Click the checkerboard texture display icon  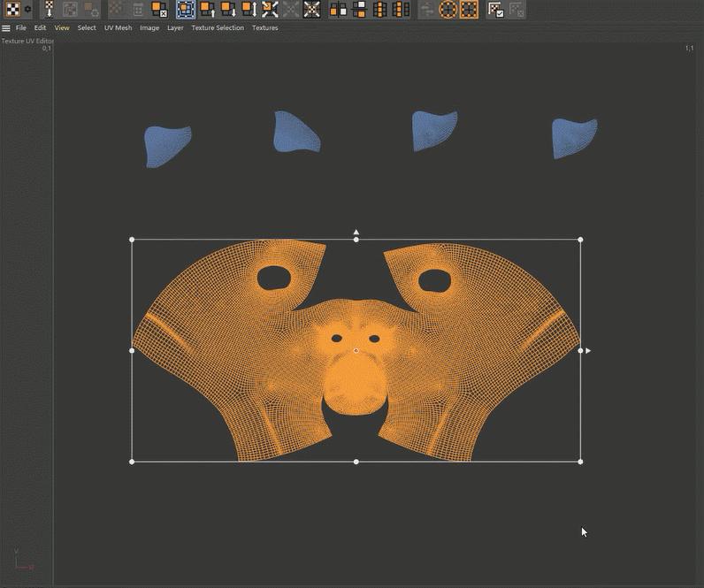tap(12, 9)
